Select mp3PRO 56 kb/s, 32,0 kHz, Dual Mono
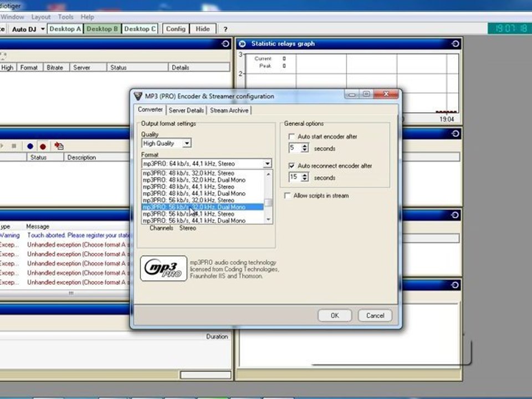Screen dimensions: 532x399 click(x=203, y=207)
